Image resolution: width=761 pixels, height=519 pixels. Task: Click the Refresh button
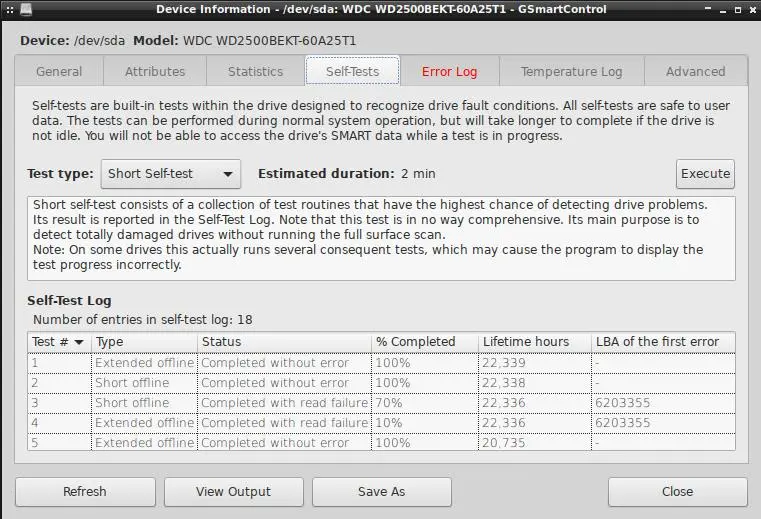[85, 491]
